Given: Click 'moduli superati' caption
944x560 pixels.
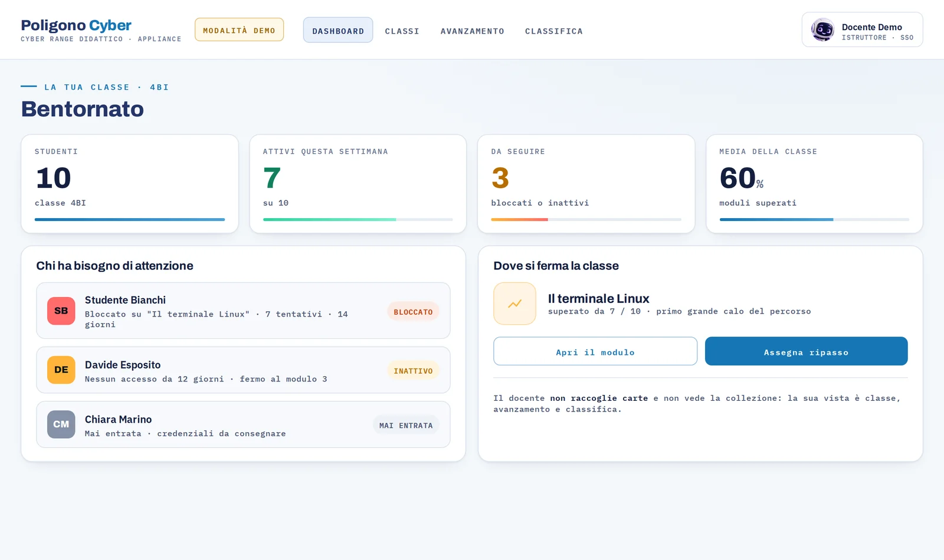Looking at the screenshot, I should tap(758, 203).
